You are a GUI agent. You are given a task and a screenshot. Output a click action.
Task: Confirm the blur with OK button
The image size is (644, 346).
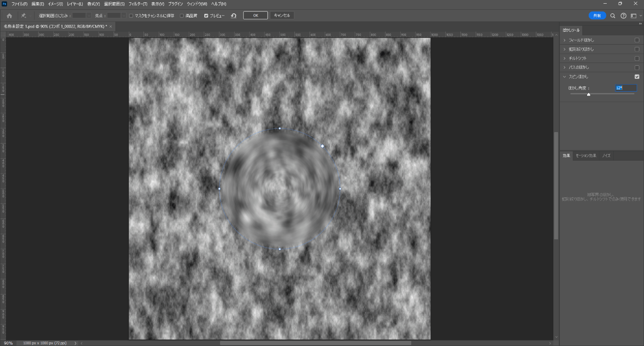(255, 16)
